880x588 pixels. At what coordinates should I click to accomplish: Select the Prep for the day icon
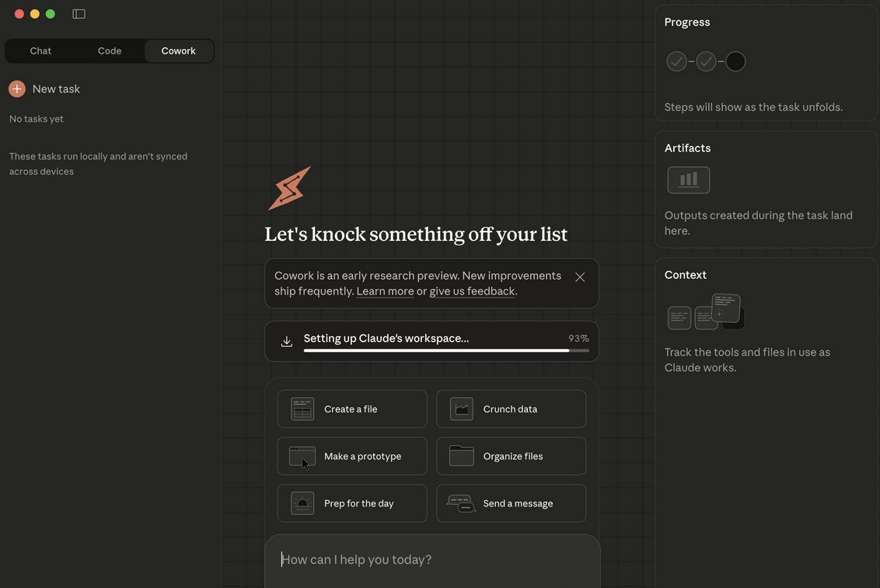tap(302, 503)
